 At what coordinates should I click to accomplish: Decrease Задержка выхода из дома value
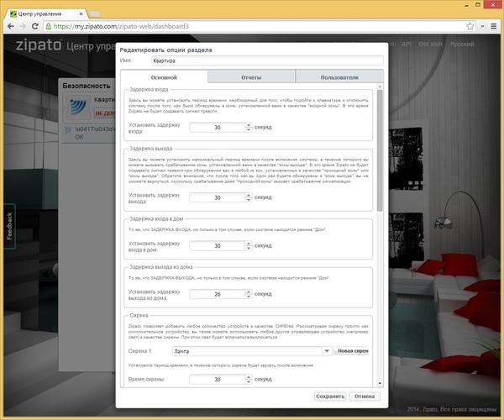[249, 297]
